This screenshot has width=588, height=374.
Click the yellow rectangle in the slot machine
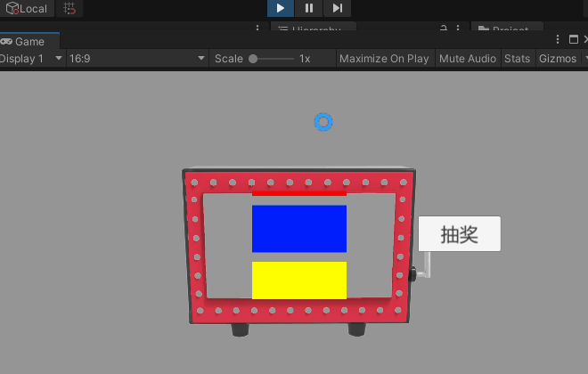(299, 280)
